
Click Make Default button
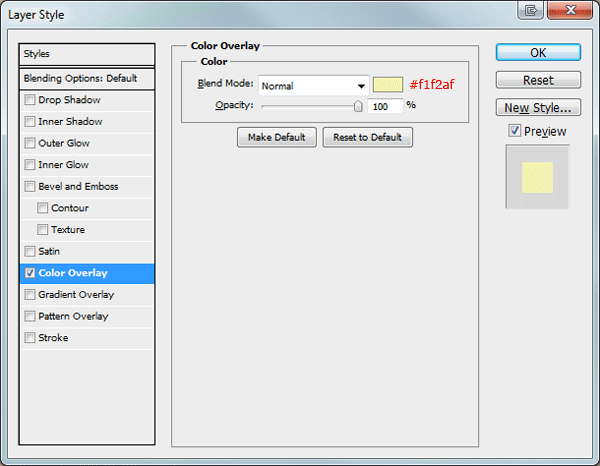point(277,137)
